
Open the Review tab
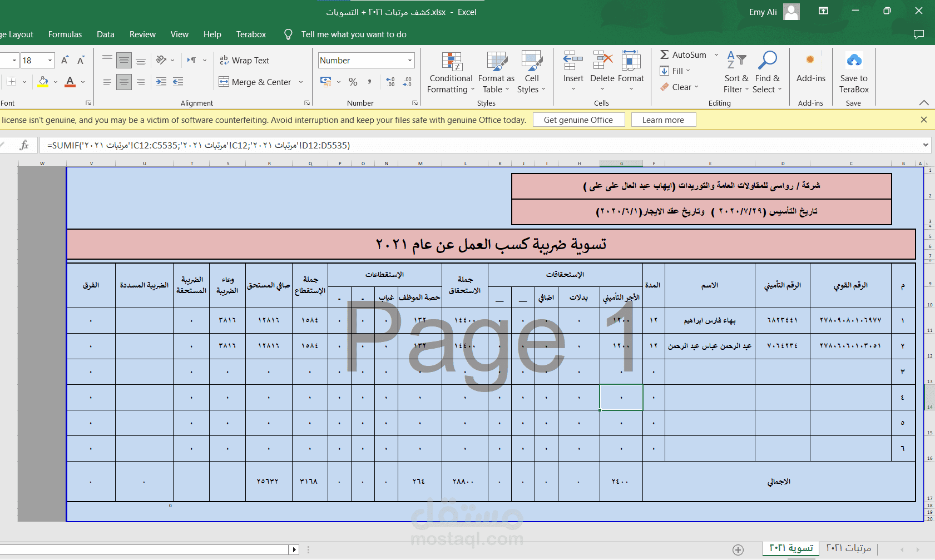click(x=142, y=34)
